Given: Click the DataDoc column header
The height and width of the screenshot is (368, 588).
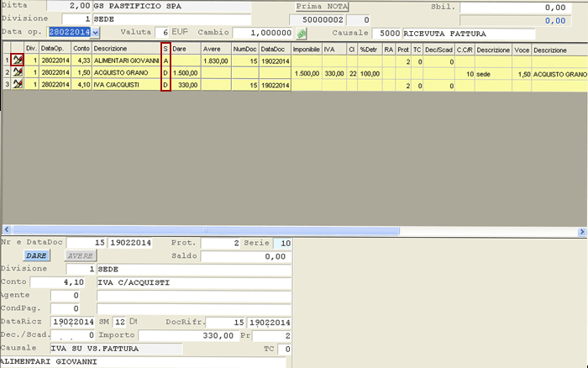Looking at the screenshot, I should pyautogui.click(x=275, y=49).
